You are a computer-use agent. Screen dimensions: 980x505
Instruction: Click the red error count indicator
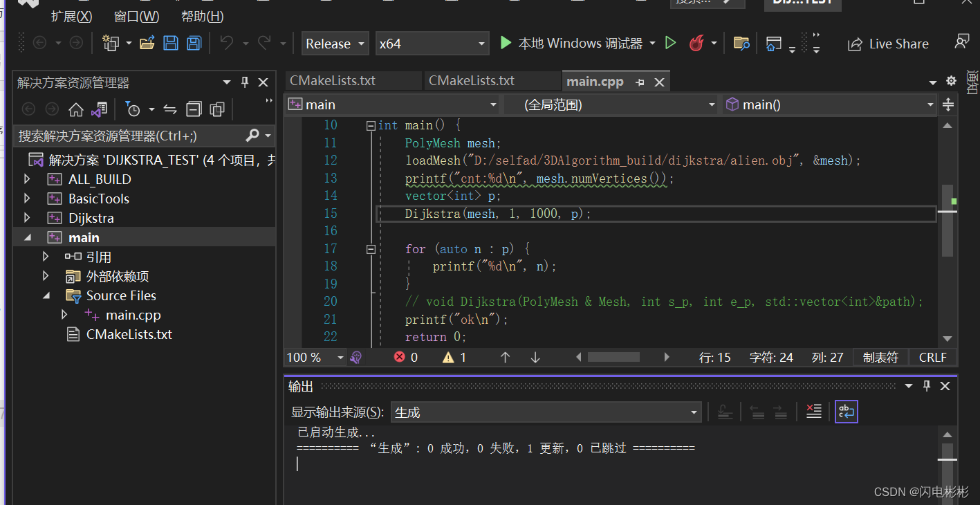pos(406,358)
